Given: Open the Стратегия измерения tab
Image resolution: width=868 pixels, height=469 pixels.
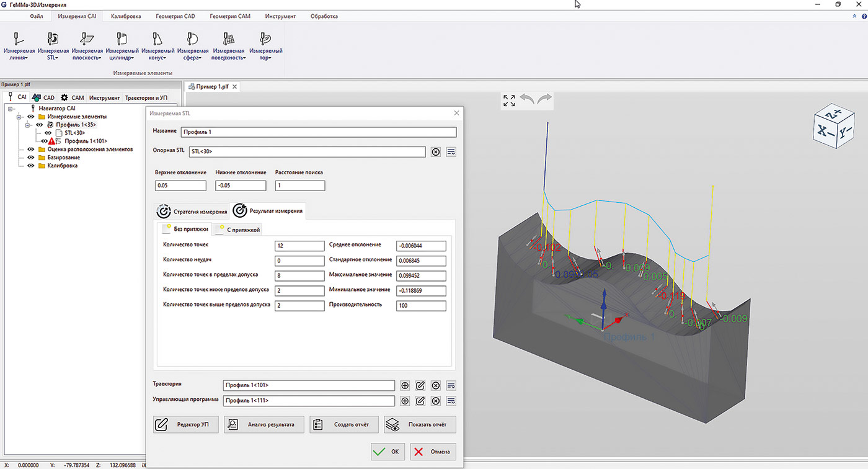Looking at the screenshot, I should tap(191, 211).
